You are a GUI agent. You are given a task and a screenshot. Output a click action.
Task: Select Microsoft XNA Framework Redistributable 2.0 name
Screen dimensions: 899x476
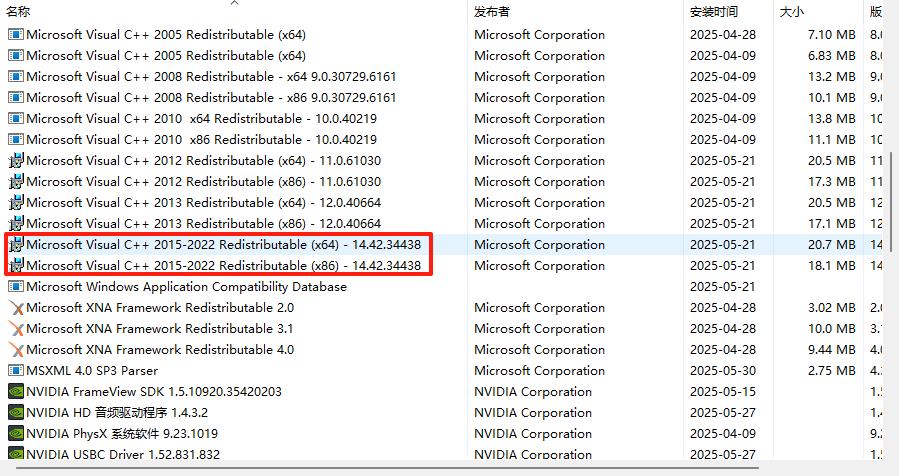(160, 308)
